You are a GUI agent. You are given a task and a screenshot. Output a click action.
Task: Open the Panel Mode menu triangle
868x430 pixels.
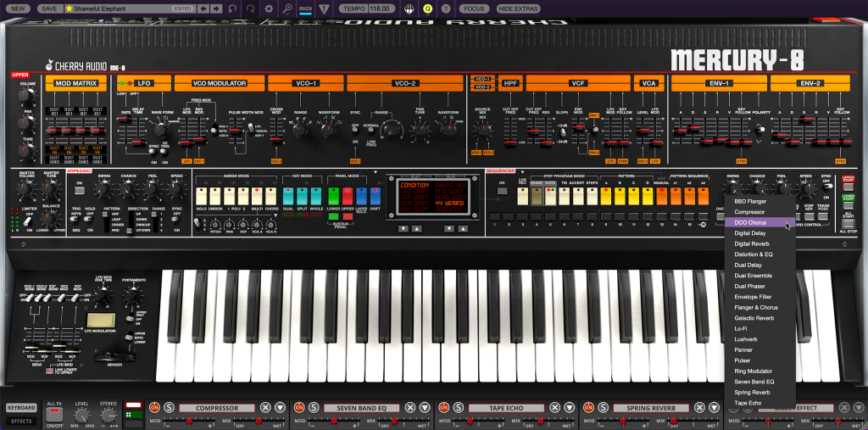(x=375, y=172)
